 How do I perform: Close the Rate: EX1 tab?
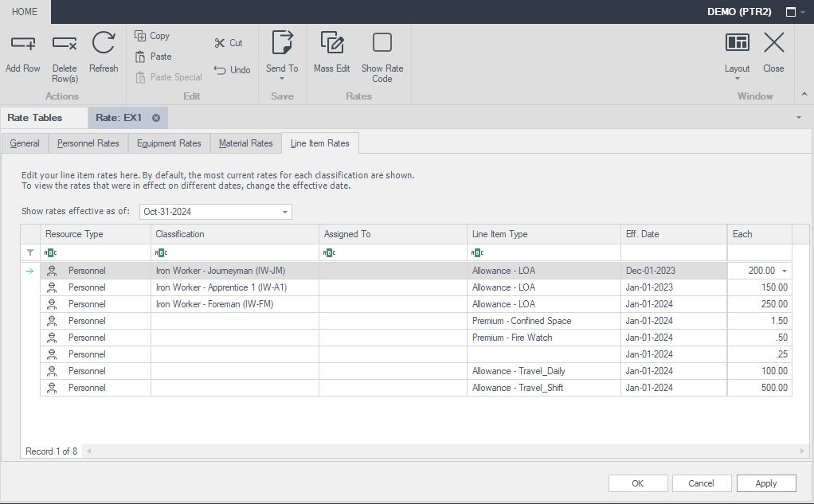coord(156,118)
